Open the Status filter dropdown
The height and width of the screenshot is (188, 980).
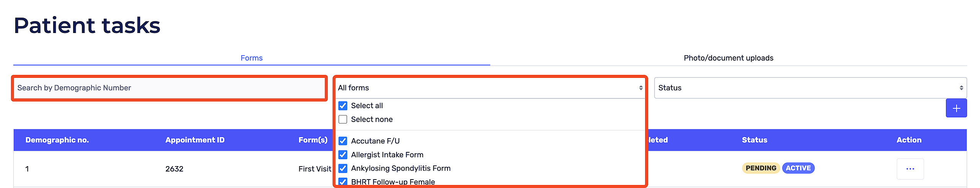(810, 88)
